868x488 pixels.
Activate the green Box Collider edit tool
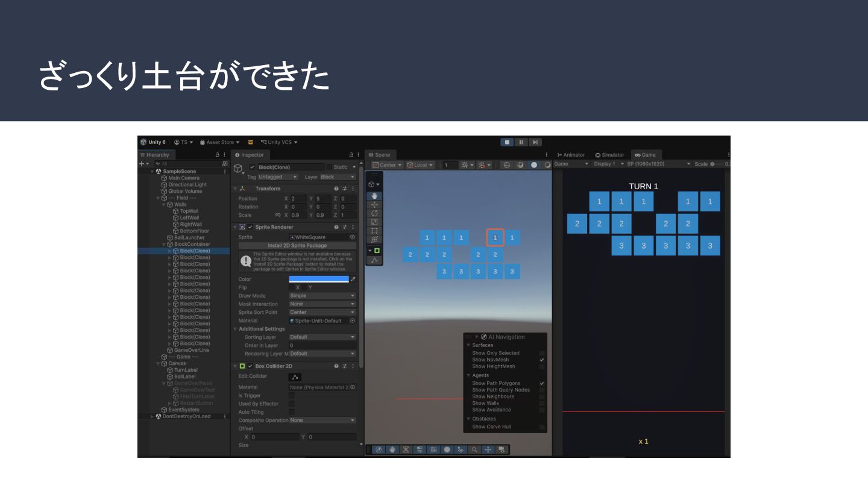pos(377,251)
